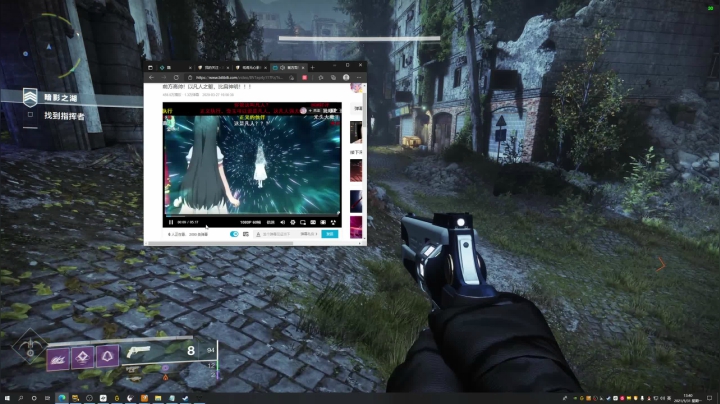This screenshot has width=720, height=404.
Task: Open the action center notification icon
Action: [x=709, y=398]
